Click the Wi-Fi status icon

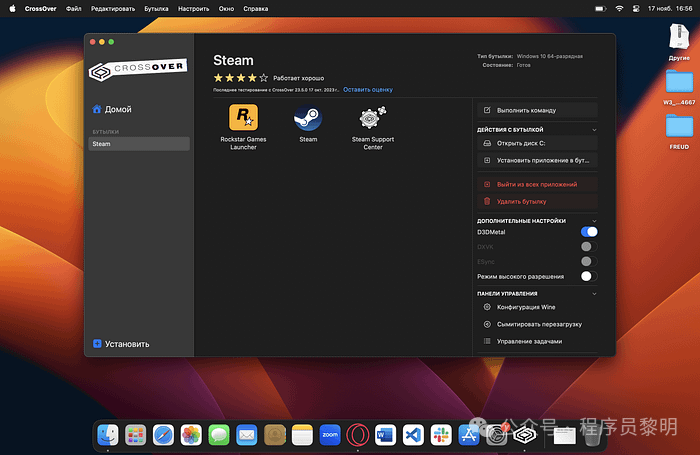click(x=619, y=8)
